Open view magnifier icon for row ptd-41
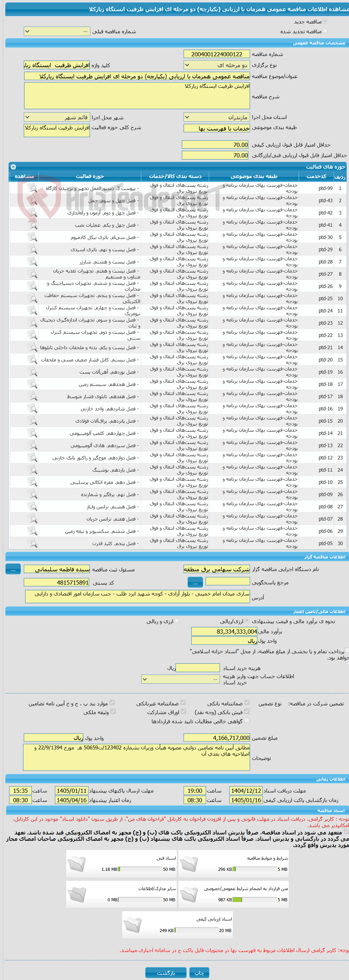349x980 pixels. click(32, 225)
